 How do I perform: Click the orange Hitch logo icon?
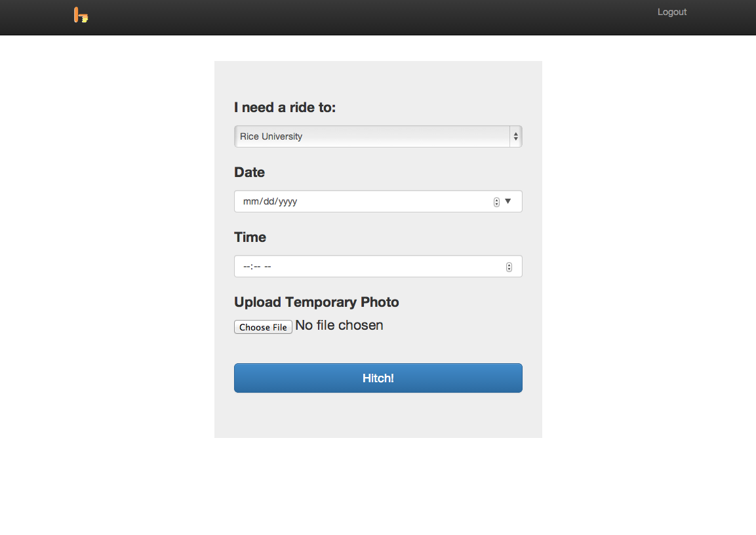coord(81,15)
